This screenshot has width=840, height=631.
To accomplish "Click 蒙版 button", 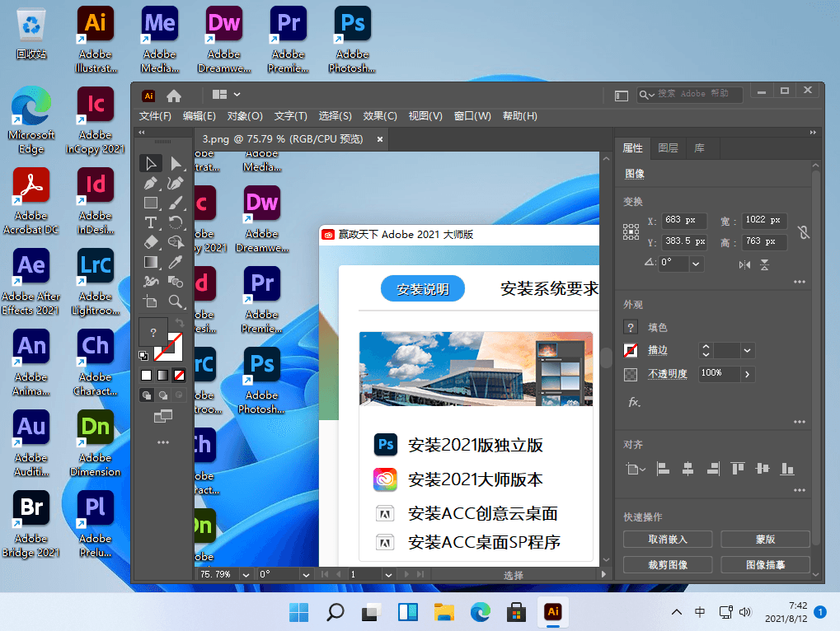I will 765,539.
